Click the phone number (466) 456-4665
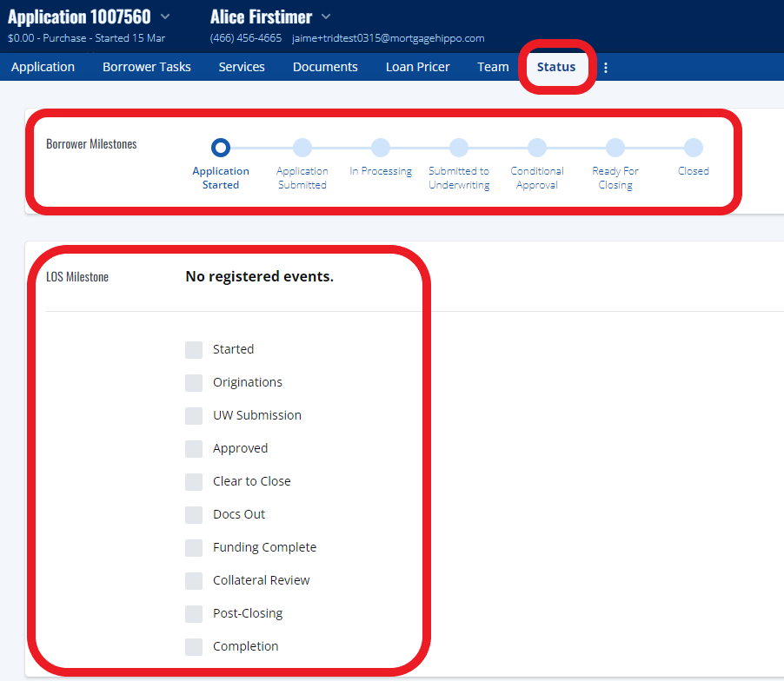The image size is (784, 681). tap(245, 38)
